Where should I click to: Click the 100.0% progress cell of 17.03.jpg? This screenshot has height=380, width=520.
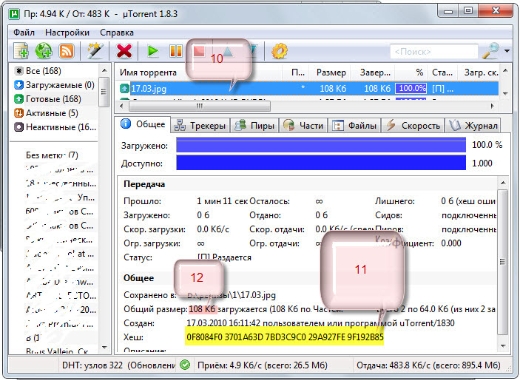[x=411, y=88]
